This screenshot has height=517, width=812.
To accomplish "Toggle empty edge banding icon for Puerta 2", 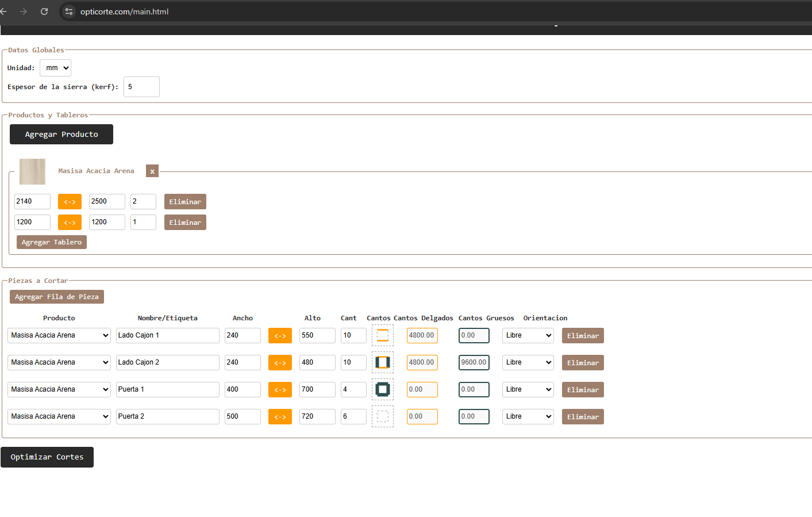I will coord(383,416).
